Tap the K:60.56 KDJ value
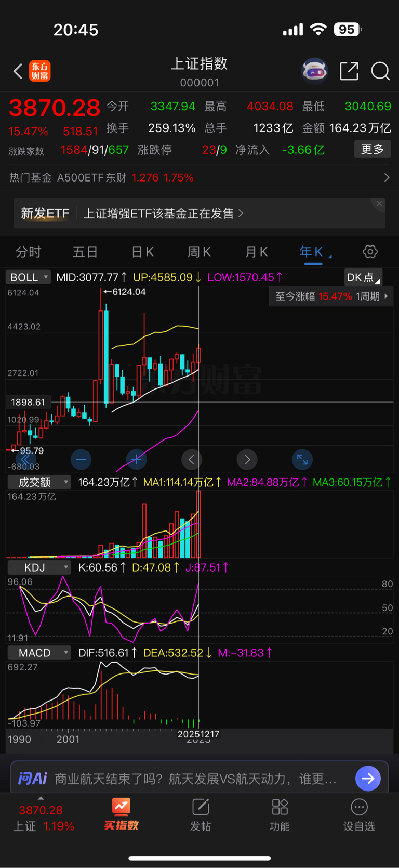 tap(102, 567)
